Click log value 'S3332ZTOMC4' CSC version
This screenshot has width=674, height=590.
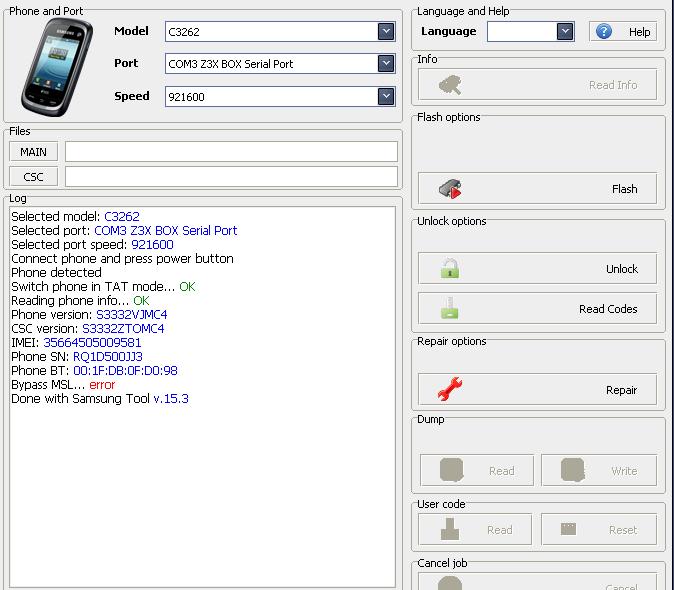click(x=123, y=329)
